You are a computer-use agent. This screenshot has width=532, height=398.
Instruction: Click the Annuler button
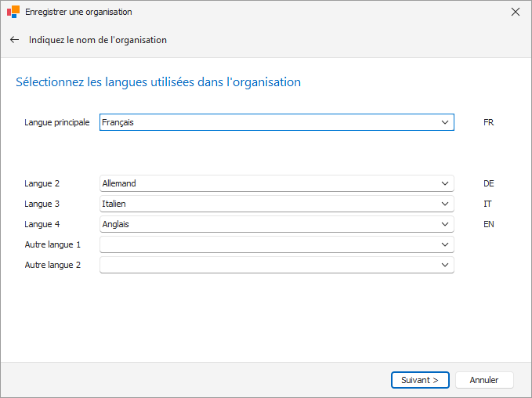click(x=484, y=380)
